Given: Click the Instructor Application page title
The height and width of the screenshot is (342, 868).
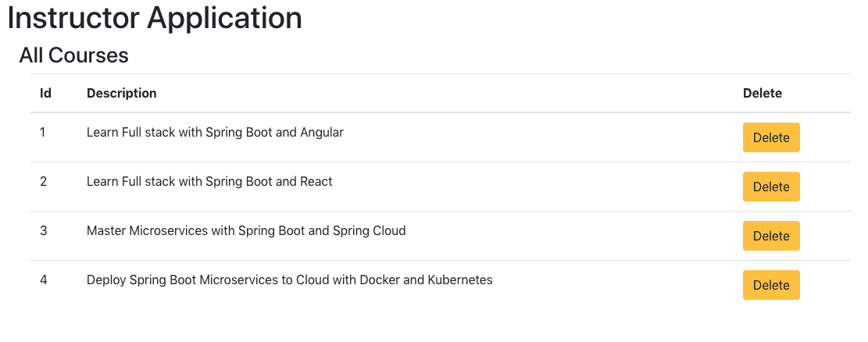Looking at the screenshot, I should point(155,18).
